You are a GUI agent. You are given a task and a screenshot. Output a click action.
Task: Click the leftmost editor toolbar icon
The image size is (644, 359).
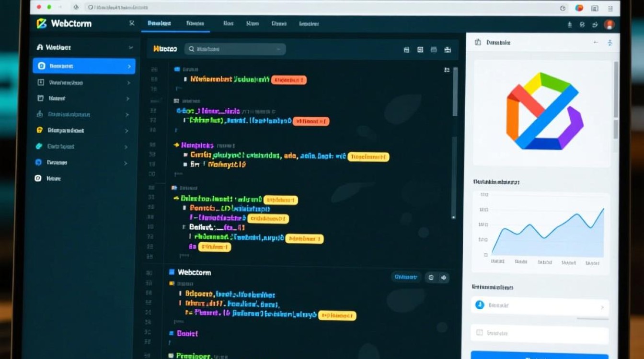406,49
